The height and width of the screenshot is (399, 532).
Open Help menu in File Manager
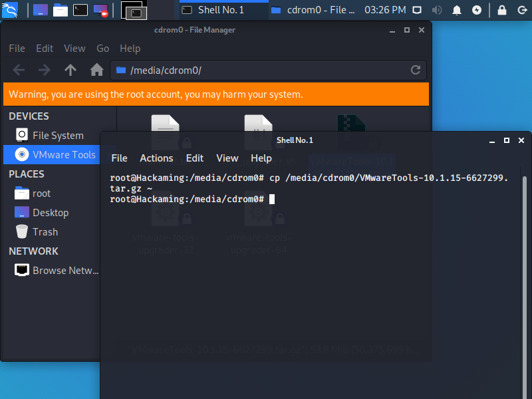130,49
